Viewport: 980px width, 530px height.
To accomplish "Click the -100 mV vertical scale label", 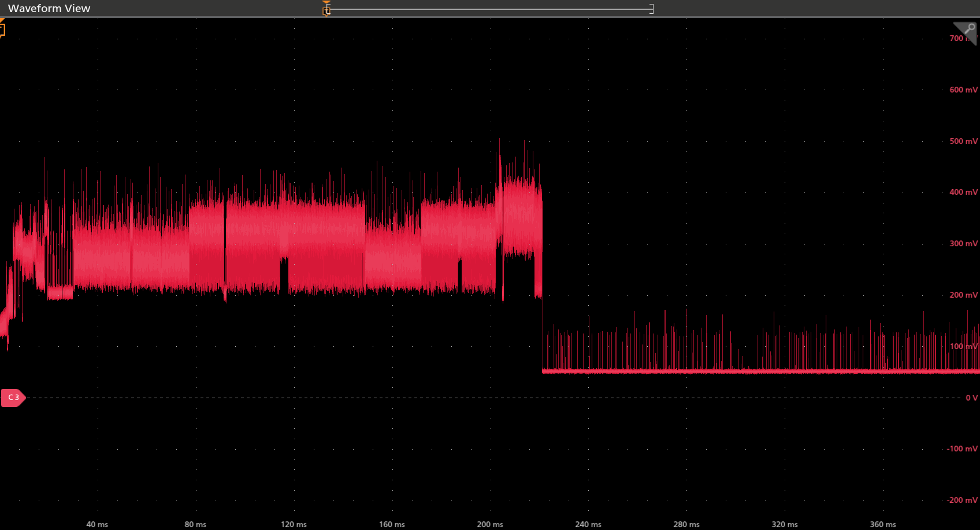I will [962, 449].
